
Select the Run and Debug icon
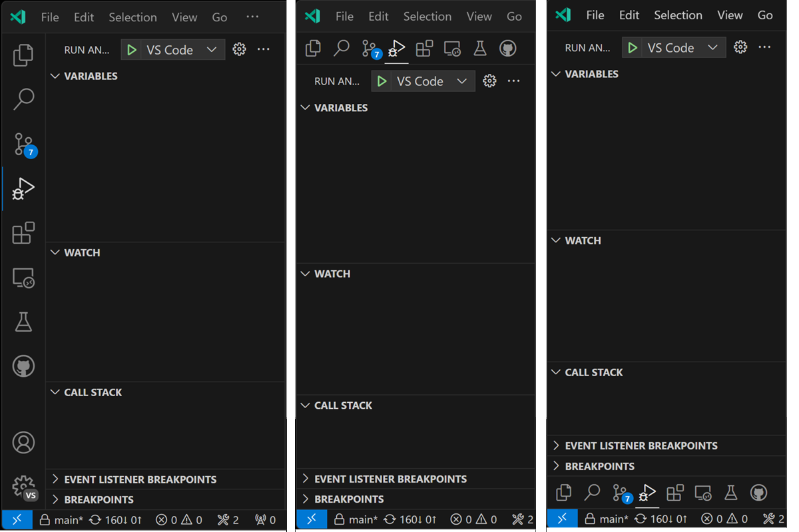23,188
